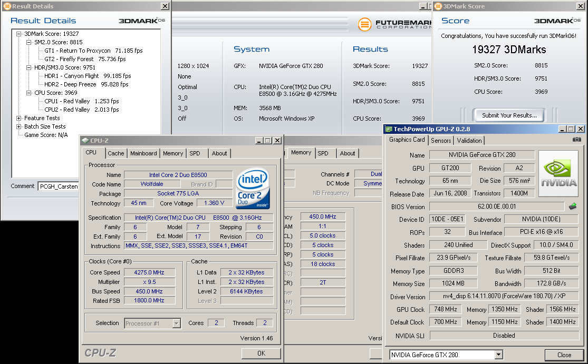Open the NVIDIA GeForce GTX 280 card dropdown
588x364 pixels.
pyautogui.click(x=498, y=355)
